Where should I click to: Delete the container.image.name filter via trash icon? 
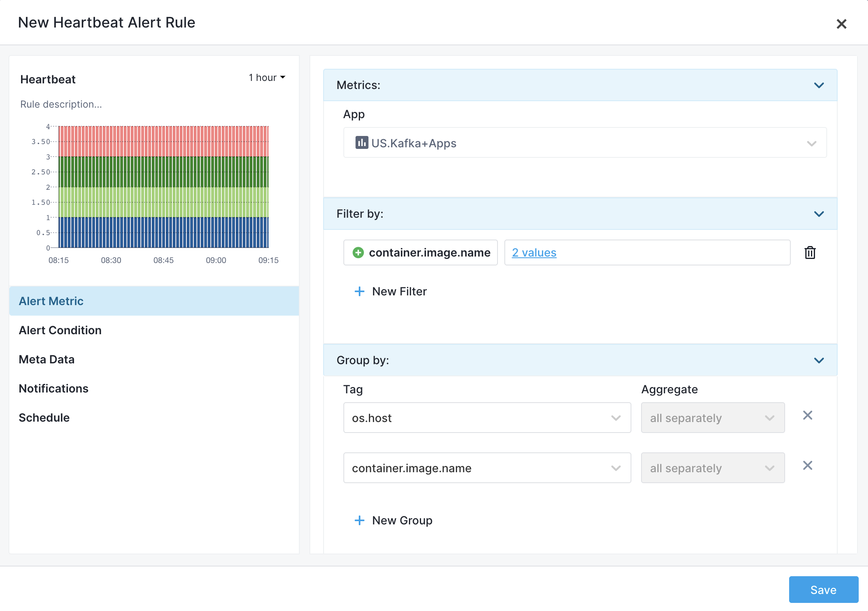coord(810,252)
